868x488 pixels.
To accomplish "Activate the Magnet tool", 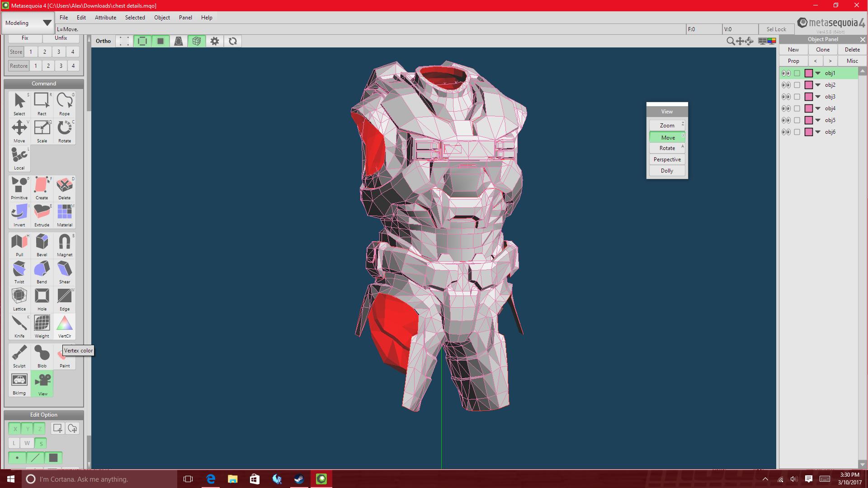I will pos(65,245).
